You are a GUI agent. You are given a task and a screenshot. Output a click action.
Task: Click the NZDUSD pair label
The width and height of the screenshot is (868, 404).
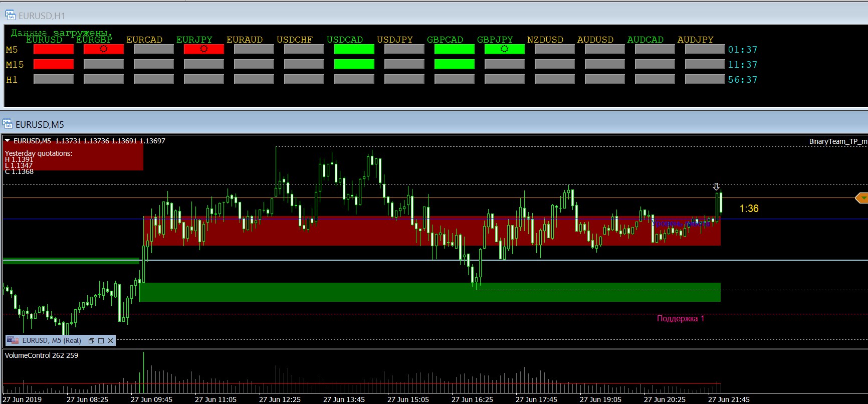545,40
